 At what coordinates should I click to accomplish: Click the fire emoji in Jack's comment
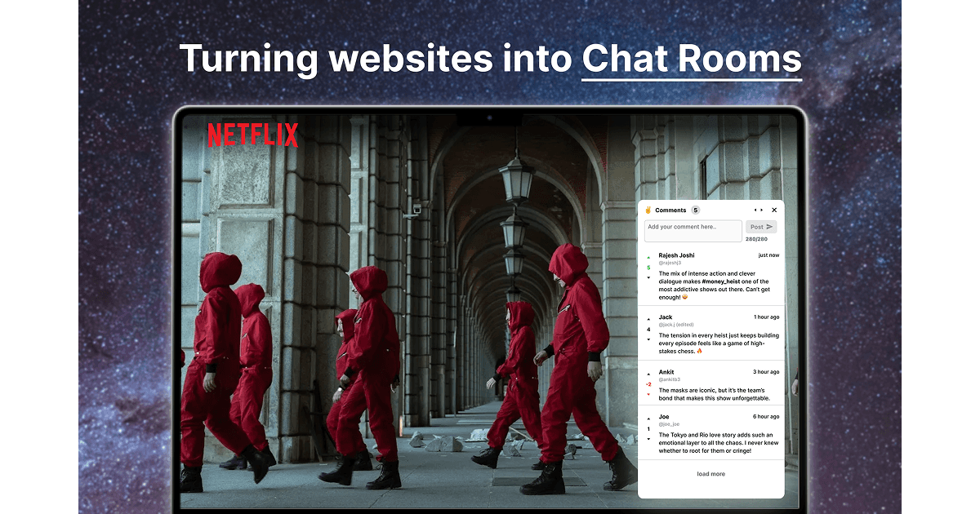[x=700, y=351]
